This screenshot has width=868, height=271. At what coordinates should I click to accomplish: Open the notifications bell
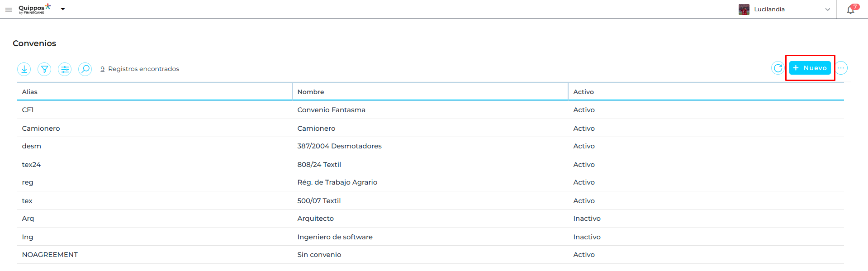850,10
